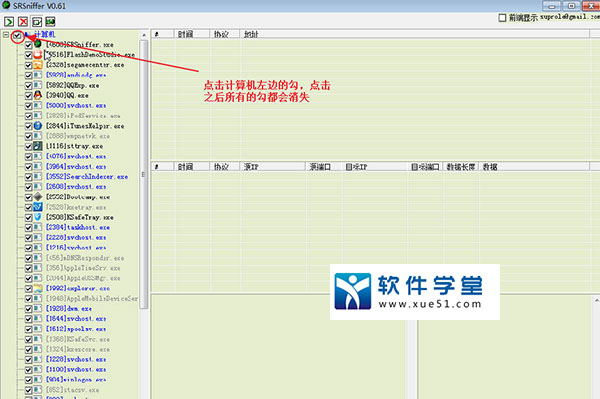
Task: Toggle the 前端显示 always-on-top checkbox
Action: click(502, 18)
